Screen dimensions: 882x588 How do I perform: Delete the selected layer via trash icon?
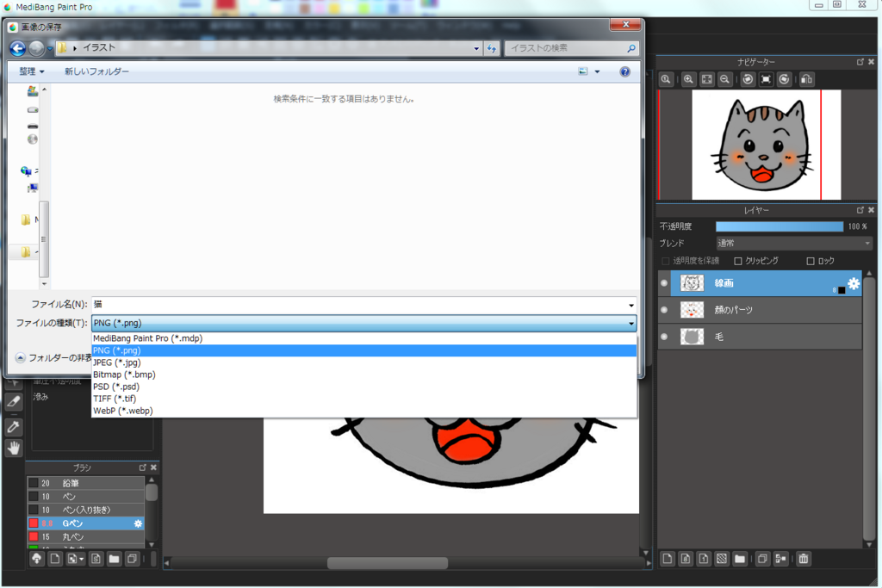pyautogui.click(x=804, y=558)
